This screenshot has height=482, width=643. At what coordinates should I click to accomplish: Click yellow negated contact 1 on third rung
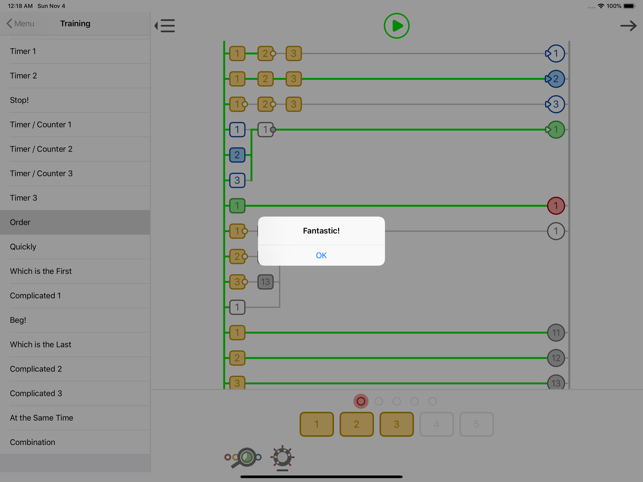pyautogui.click(x=238, y=104)
